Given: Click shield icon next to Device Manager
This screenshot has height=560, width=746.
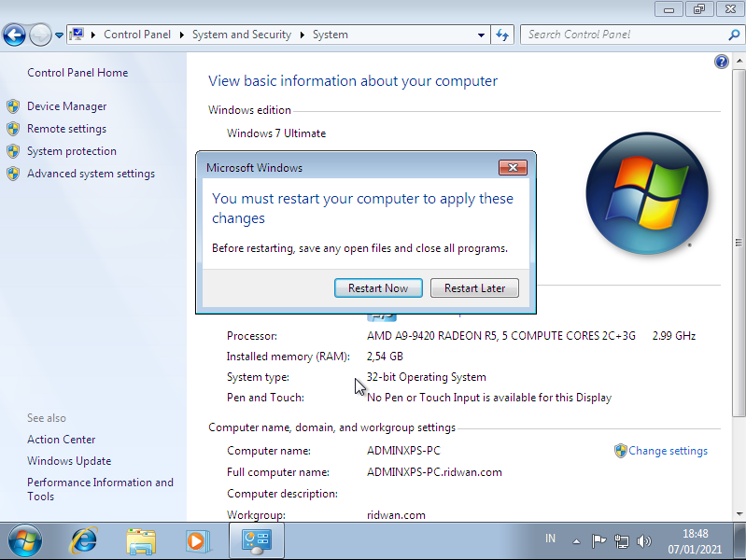Looking at the screenshot, I should pyautogui.click(x=13, y=106).
